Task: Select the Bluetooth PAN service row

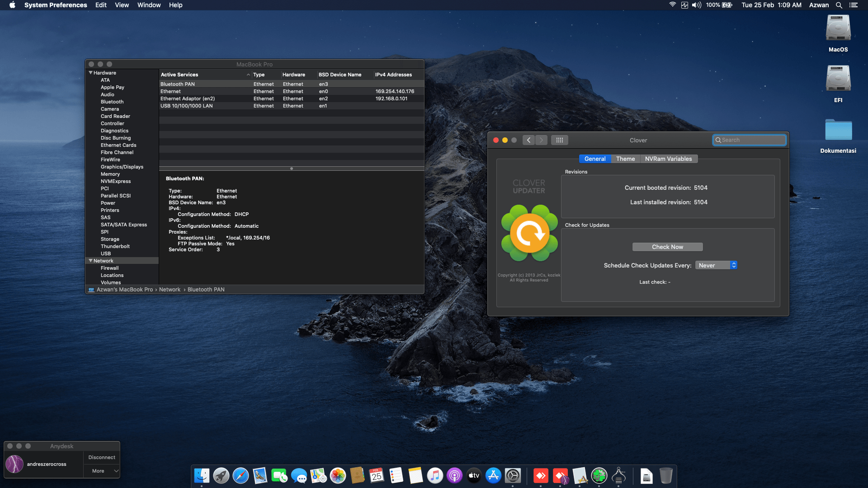Action: coord(292,84)
